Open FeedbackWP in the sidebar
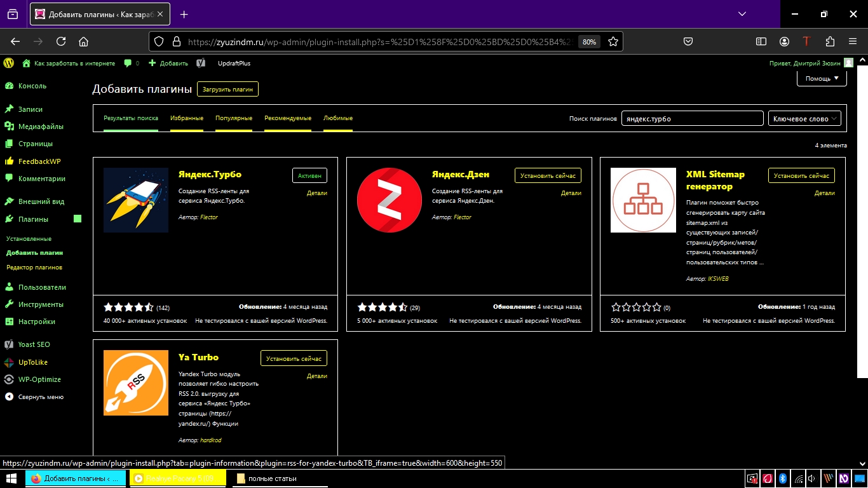 pos(39,161)
